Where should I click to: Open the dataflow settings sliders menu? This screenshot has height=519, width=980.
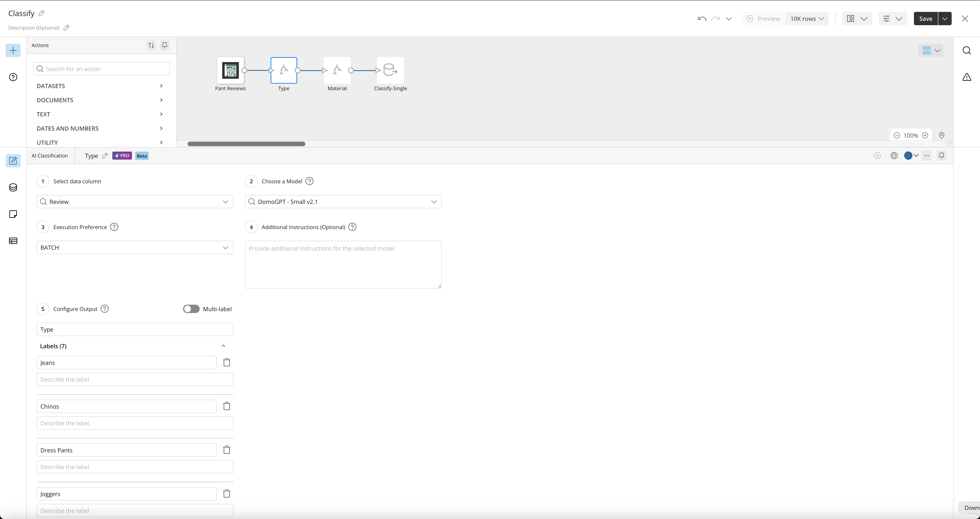pos(892,19)
